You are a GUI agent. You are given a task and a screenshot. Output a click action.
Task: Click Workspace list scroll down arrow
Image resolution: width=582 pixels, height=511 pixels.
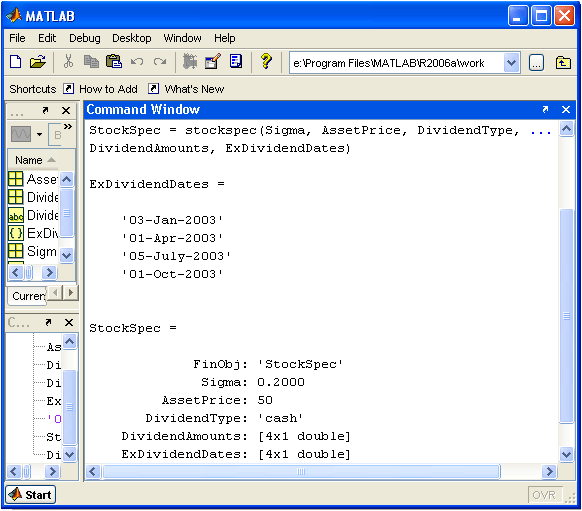(66, 255)
